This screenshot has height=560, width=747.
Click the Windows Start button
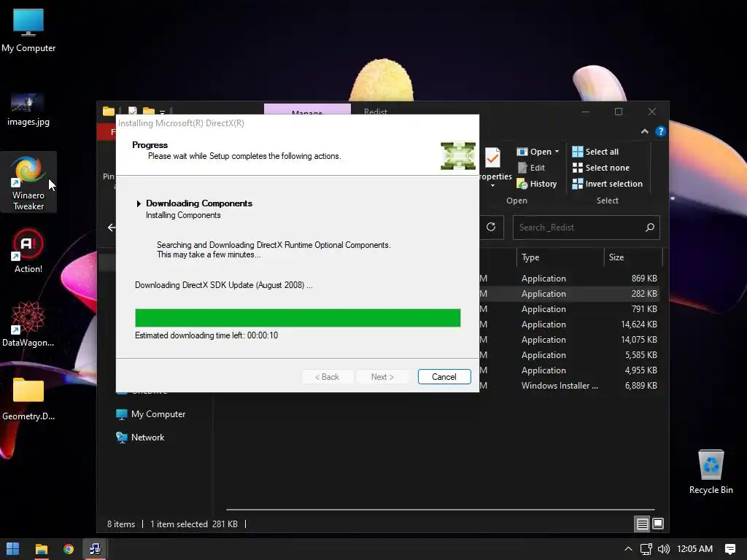[x=13, y=549]
